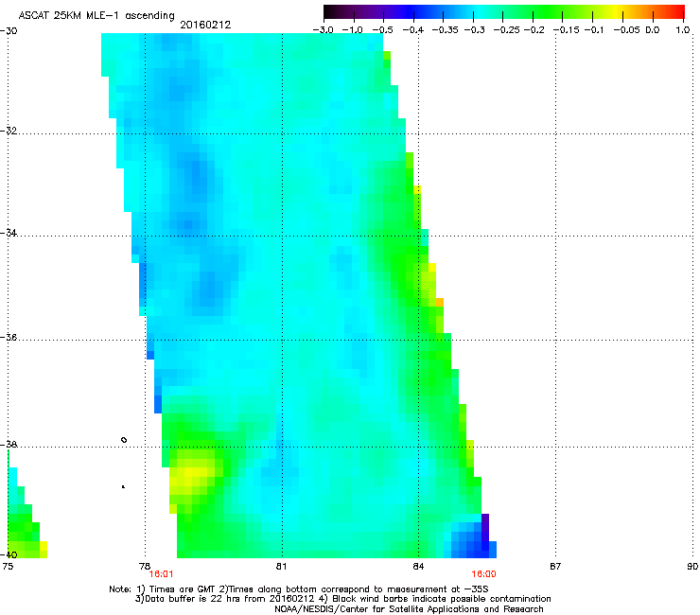Click the longitude label 84
Image resolution: width=700 pixels, height=615 pixels.
(418, 567)
